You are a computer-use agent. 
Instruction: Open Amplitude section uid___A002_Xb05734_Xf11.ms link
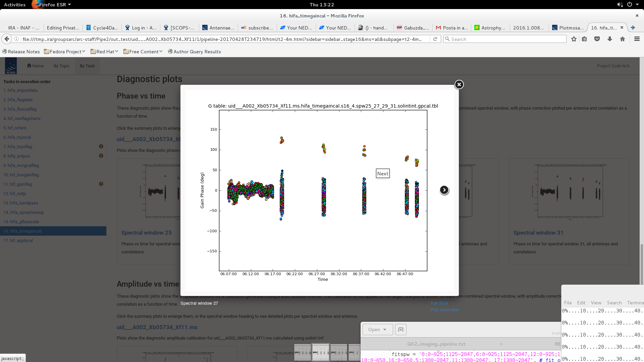point(157,327)
